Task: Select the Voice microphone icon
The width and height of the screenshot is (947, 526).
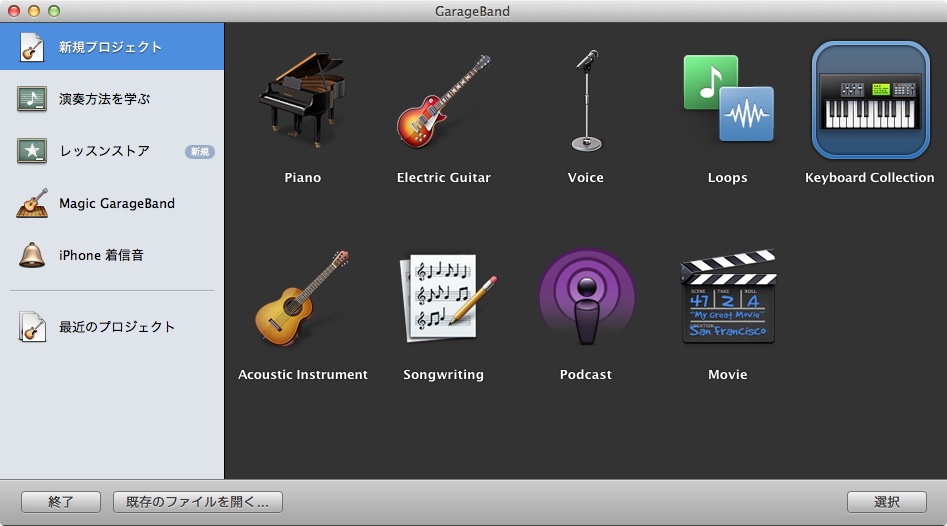Action: [x=586, y=100]
